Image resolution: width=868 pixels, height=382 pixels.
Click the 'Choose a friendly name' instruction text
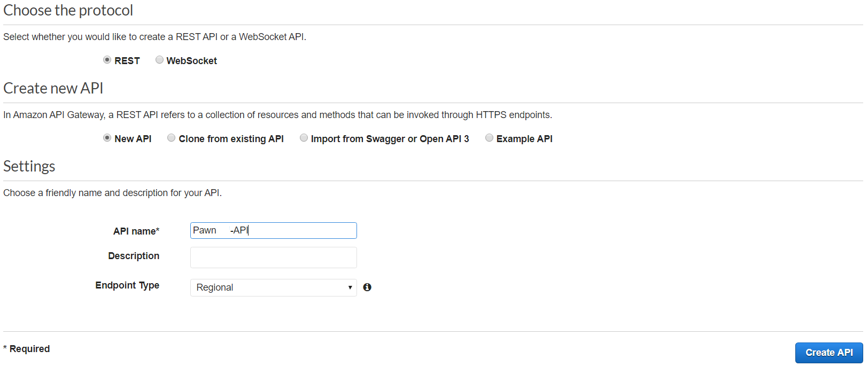click(x=112, y=193)
